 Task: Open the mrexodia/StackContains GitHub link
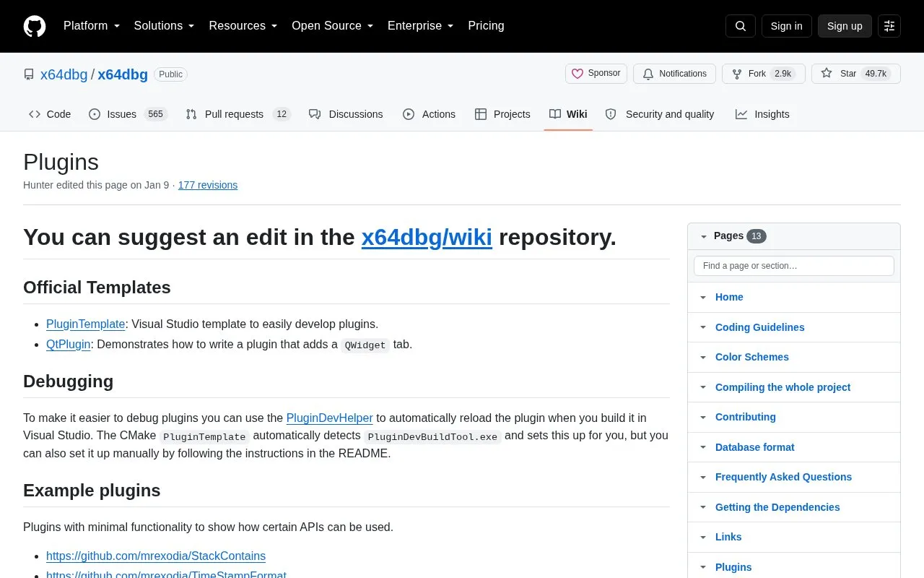pyautogui.click(x=156, y=556)
